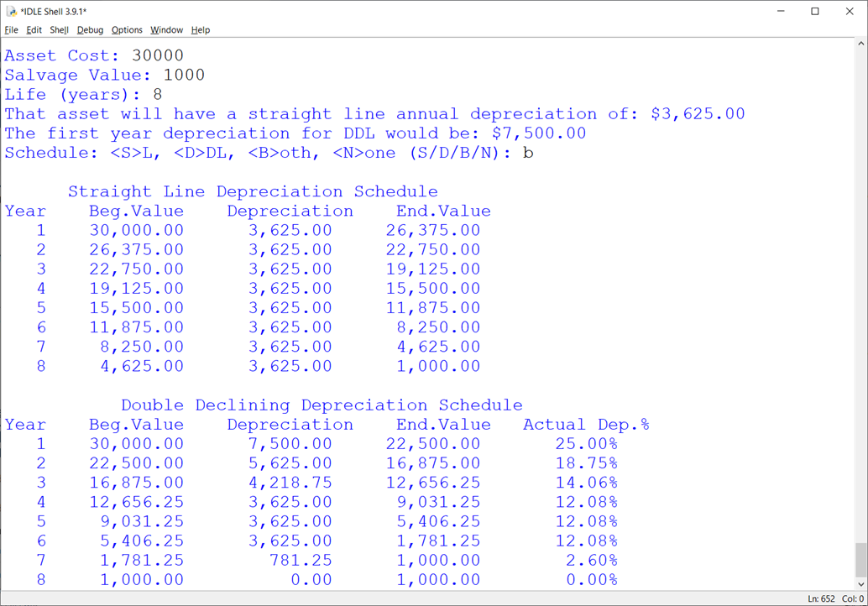This screenshot has width=868, height=606.
Task: Click the 'Col: 0' status bar indicator
Action: coord(853,598)
